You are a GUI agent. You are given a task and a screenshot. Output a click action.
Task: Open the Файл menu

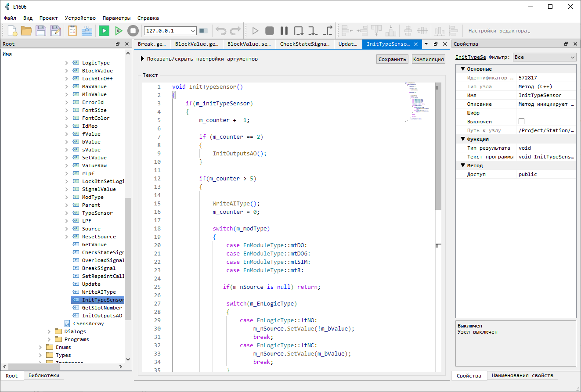[x=10, y=18]
